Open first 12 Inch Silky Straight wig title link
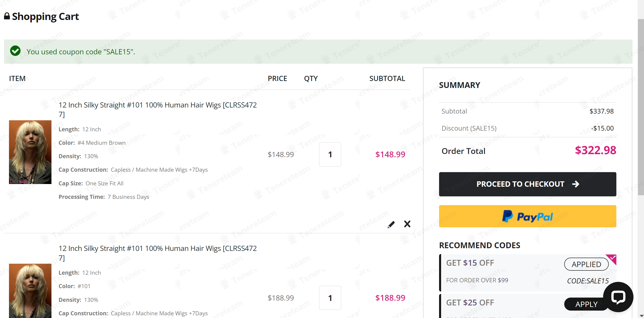644x318 pixels. pyautogui.click(x=158, y=110)
